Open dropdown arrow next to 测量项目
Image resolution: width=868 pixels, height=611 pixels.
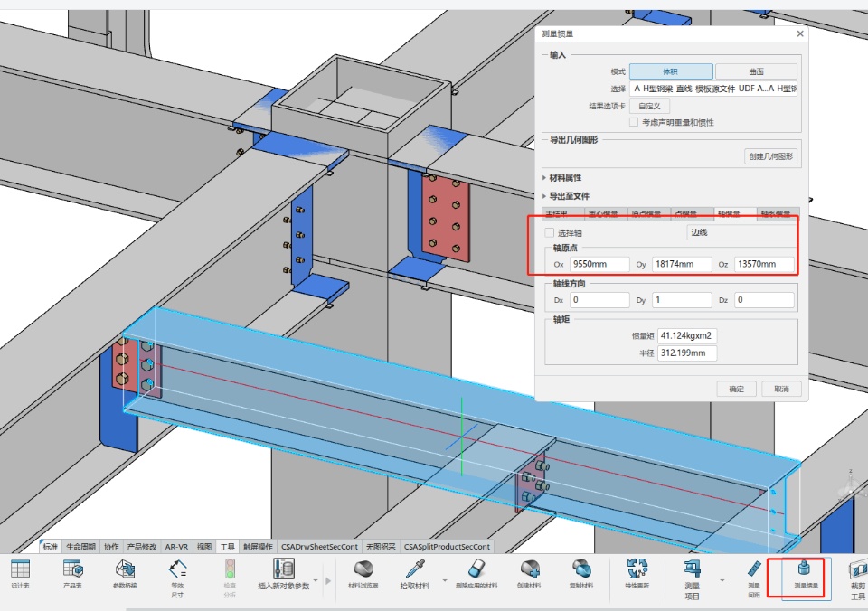(722, 580)
